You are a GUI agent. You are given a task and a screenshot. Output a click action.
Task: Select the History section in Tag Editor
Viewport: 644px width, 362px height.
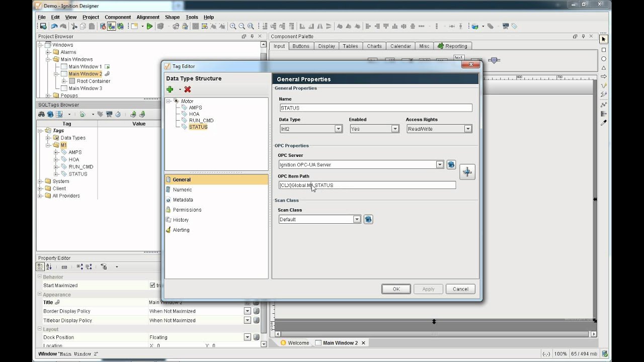[216, 220]
